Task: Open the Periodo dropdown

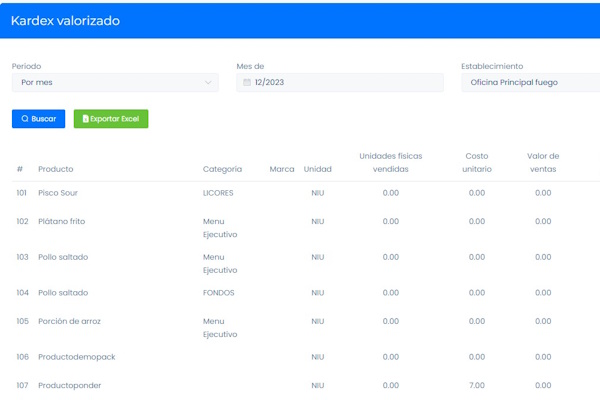Action: point(114,83)
